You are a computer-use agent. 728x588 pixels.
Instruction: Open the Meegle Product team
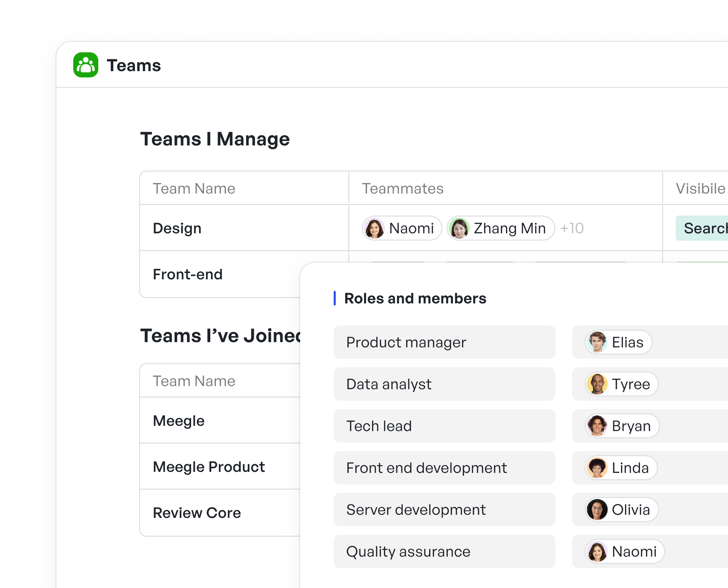209,467
